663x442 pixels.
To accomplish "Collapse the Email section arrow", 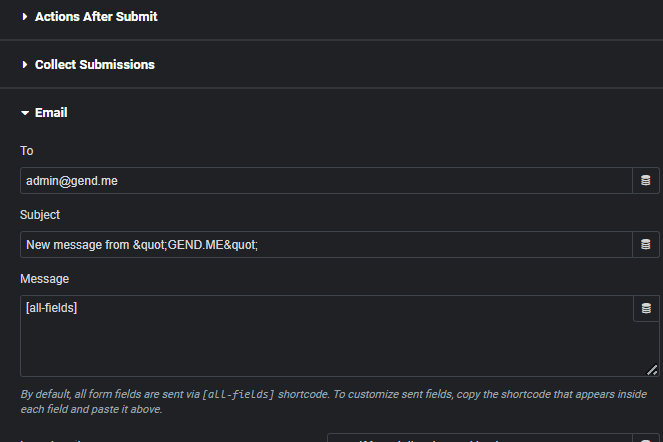I will click(25, 113).
